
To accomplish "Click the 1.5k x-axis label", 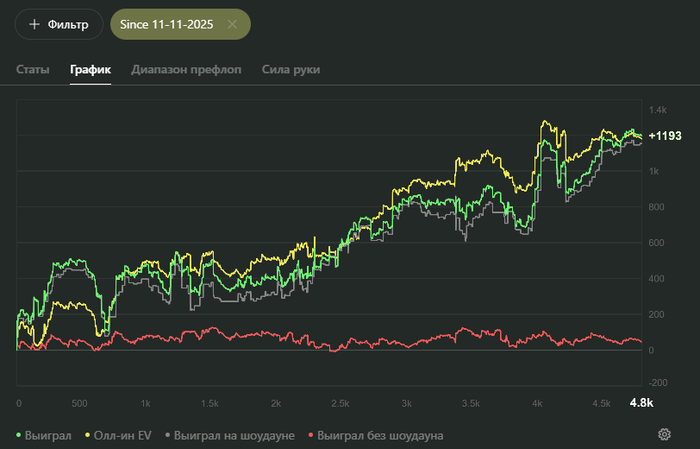I will click(209, 403).
